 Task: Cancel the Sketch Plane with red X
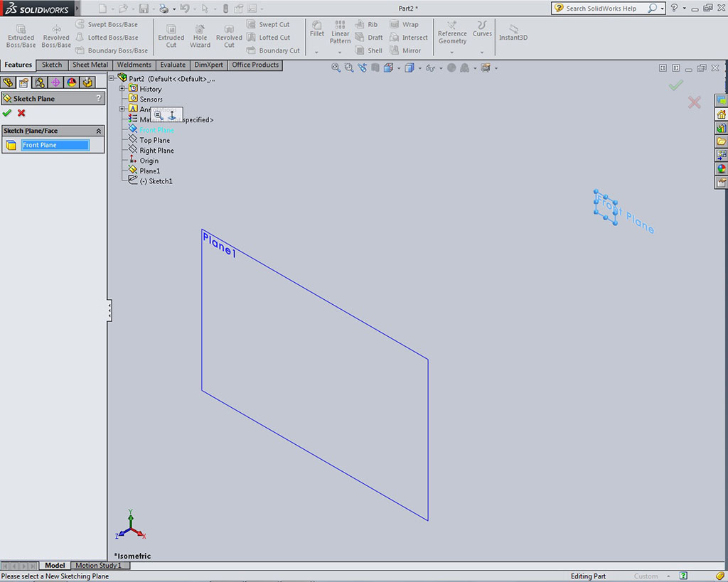point(21,113)
